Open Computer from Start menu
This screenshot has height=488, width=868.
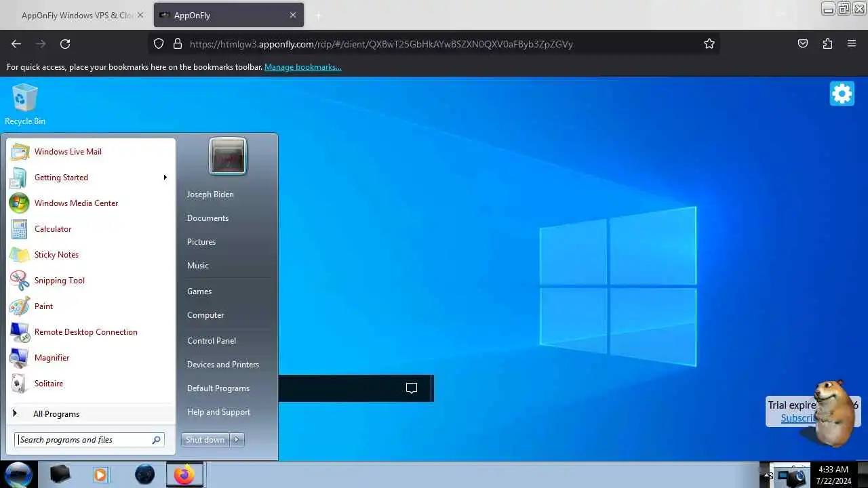[x=205, y=315]
